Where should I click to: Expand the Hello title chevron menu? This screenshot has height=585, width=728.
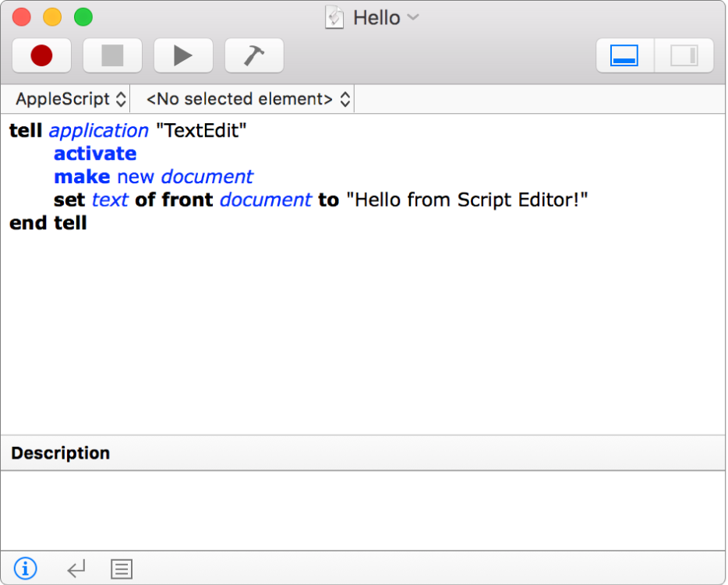click(413, 17)
